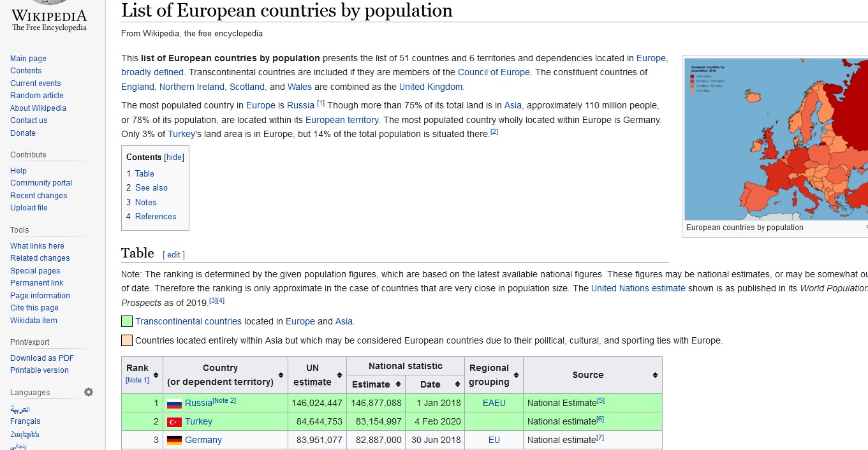
Task: Open Donate sidebar link
Action: [23, 133]
